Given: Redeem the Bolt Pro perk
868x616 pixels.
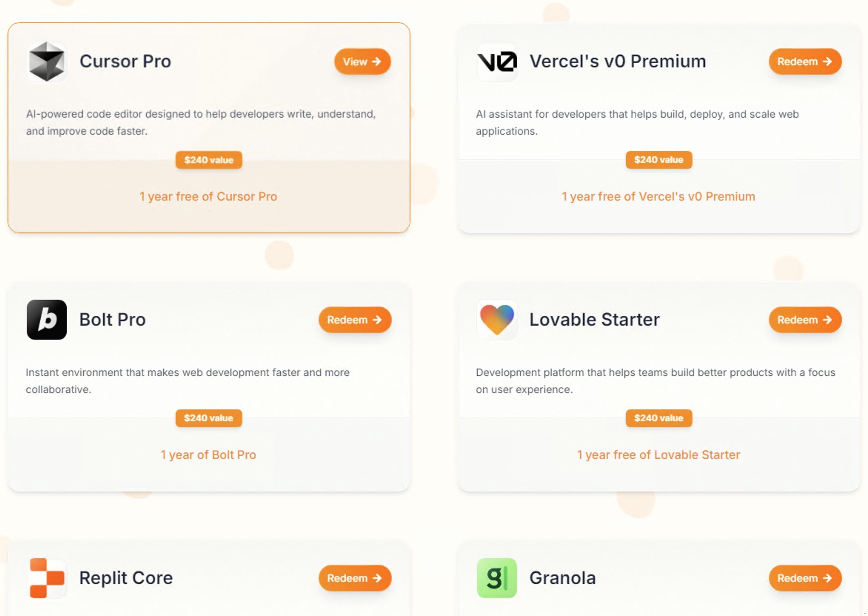Looking at the screenshot, I should 355,320.
